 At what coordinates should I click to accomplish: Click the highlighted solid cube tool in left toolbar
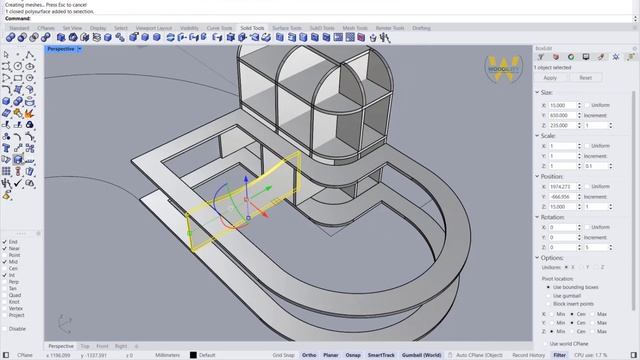pos(18,160)
